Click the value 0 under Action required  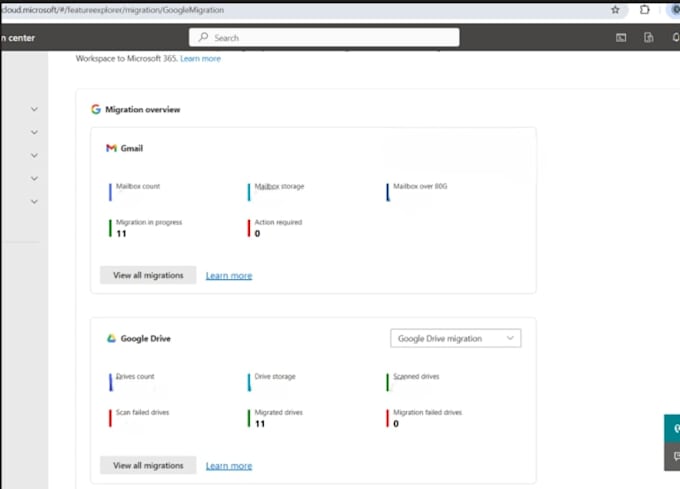pyautogui.click(x=258, y=234)
